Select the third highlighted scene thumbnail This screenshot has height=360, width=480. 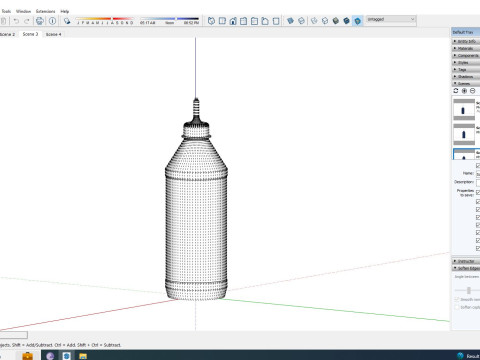[464, 154]
